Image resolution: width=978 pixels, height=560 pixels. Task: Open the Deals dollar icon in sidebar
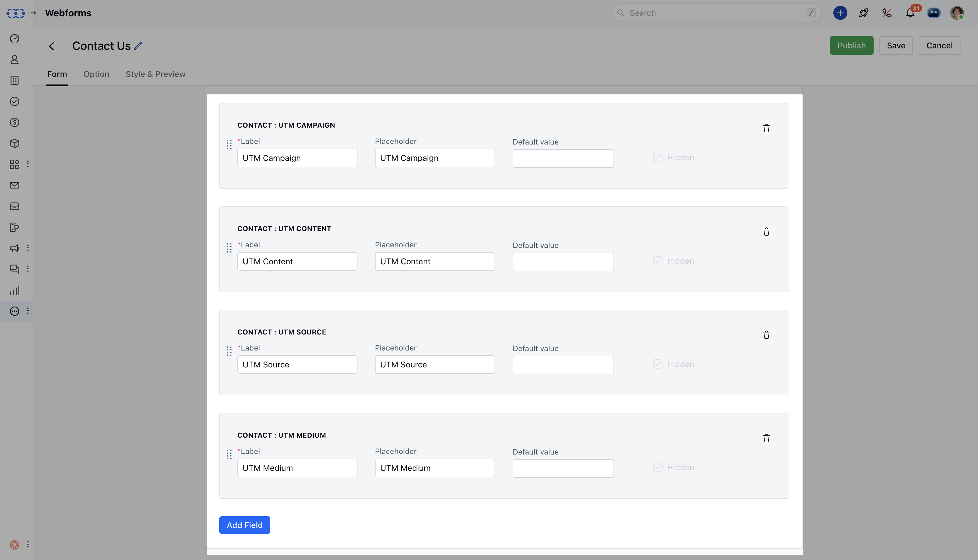tap(15, 122)
